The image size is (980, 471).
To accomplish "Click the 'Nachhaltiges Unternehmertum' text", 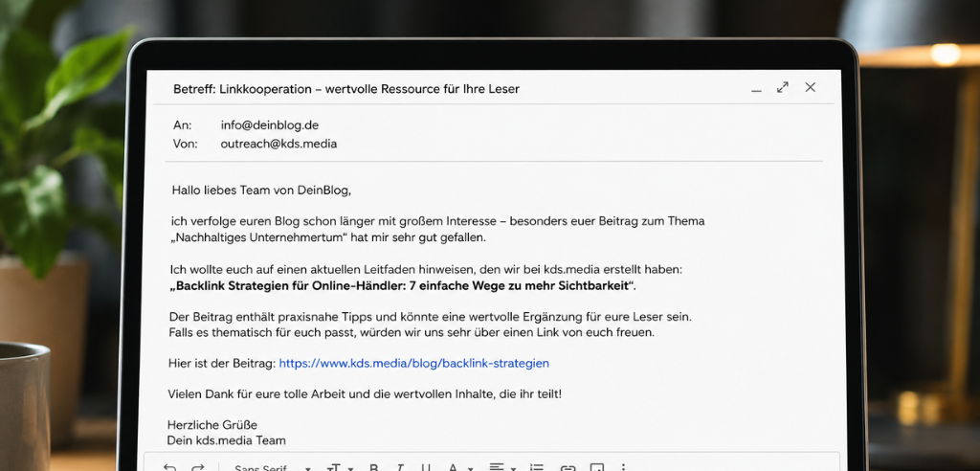I will click(x=258, y=237).
